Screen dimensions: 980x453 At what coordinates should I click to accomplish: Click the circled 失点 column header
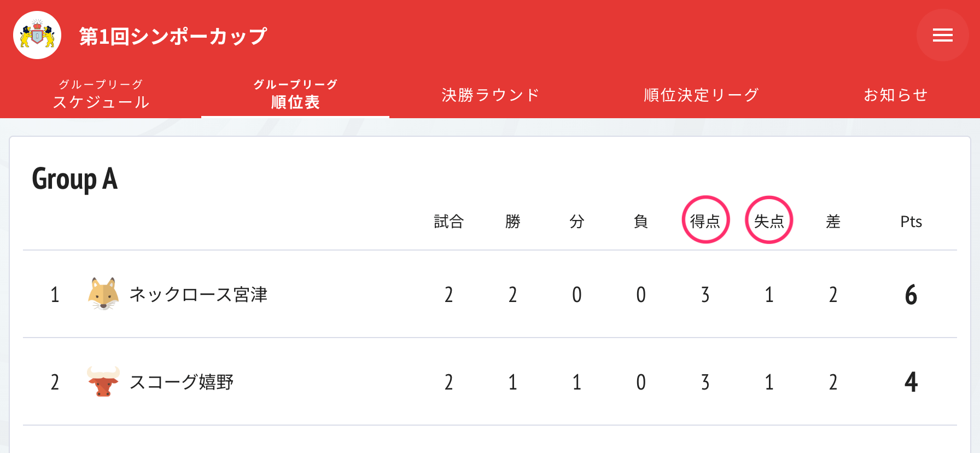(769, 220)
